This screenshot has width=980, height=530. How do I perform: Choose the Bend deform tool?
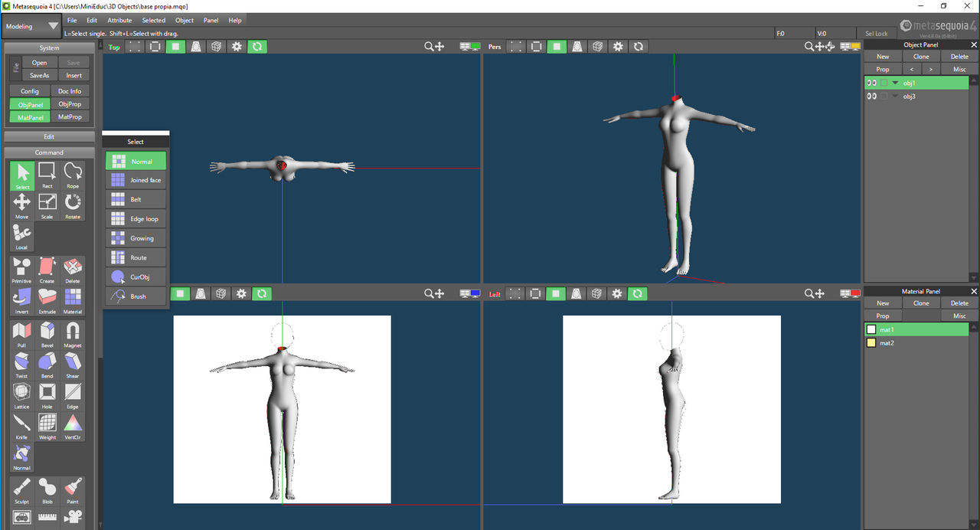tap(47, 365)
